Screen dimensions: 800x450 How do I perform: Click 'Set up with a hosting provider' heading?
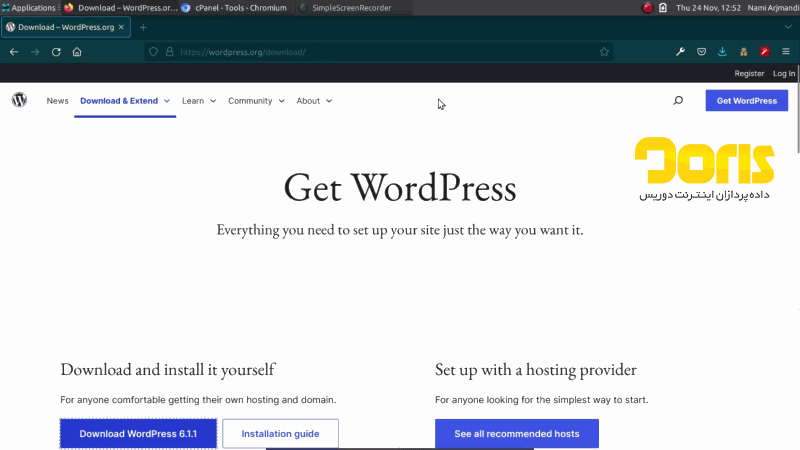(x=536, y=369)
